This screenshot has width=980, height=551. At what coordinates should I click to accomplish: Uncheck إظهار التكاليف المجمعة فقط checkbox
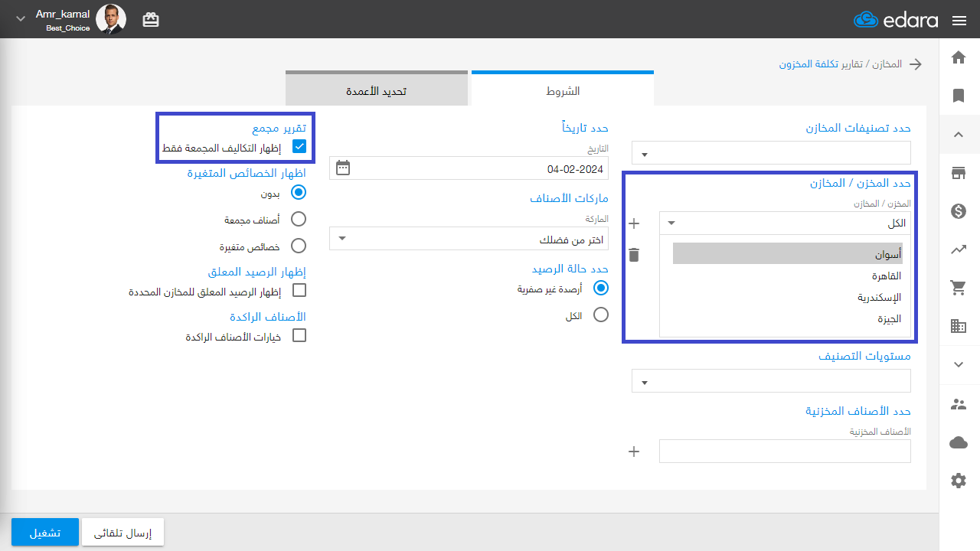(x=299, y=146)
